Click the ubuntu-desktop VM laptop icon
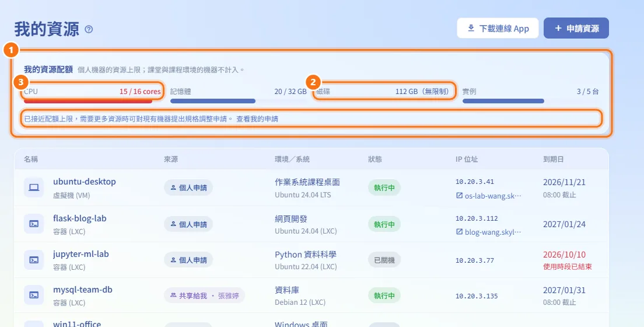The image size is (644, 327). click(x=34, y=187)
